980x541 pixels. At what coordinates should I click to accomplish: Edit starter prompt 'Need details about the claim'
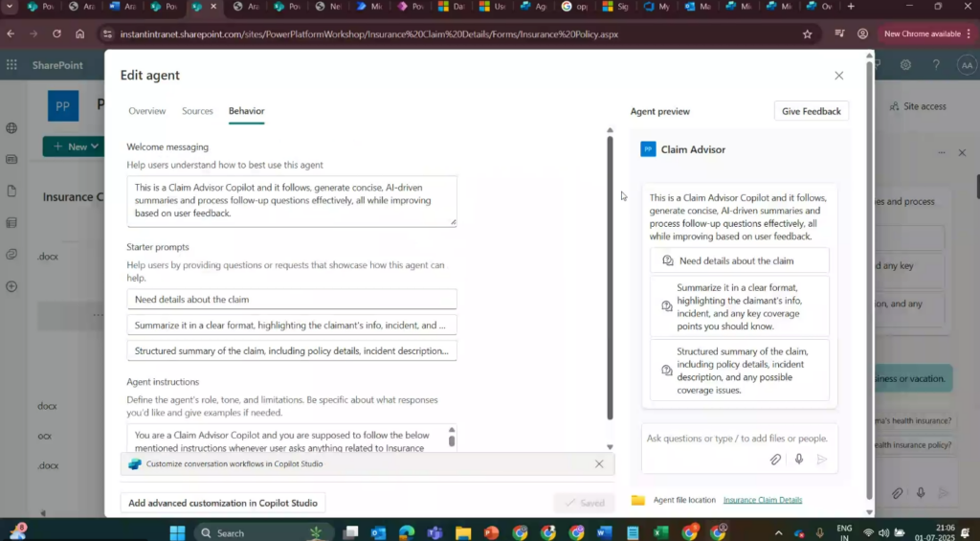pos(292,299)
